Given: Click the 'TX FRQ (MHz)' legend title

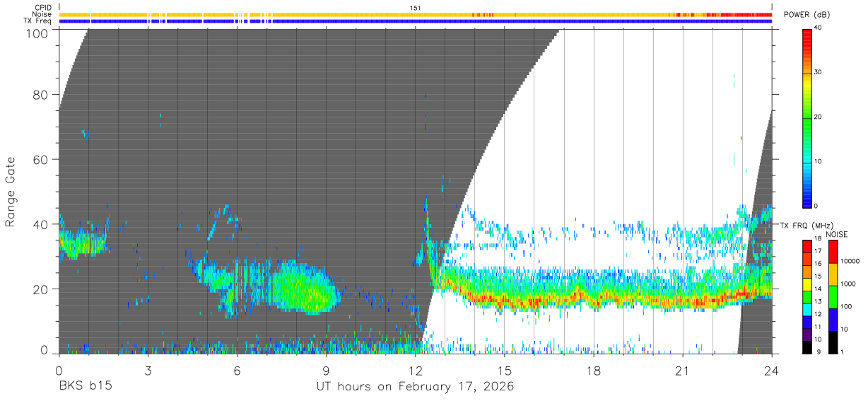Looking at the screenshot, I should pyautogui.click(x=805, y=225).
